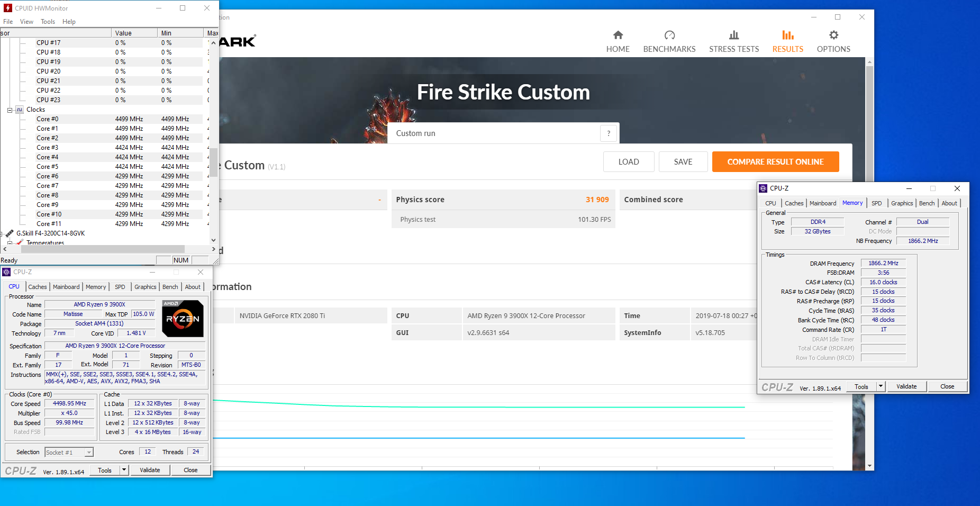The image size is (980, 506).
Task: Switch to SPD tab in left CPU-Z
Action: pyautogui.click(x=120, y=287)
